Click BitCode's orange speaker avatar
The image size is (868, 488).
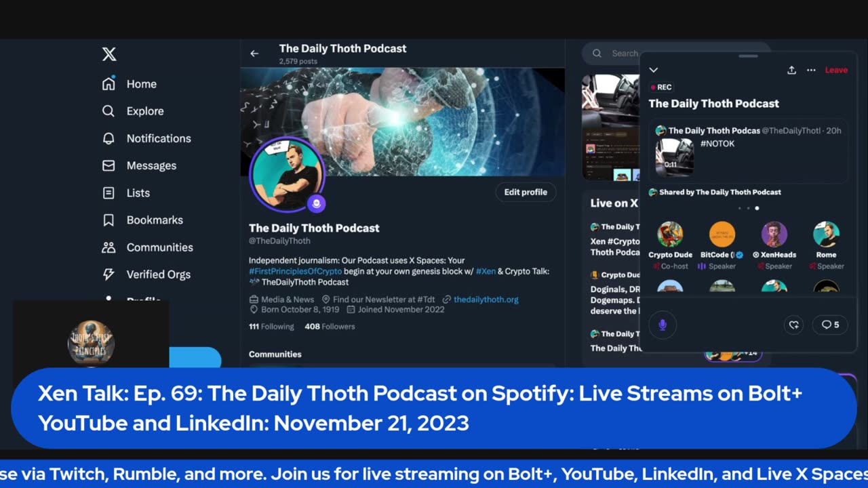pos(722,235)
